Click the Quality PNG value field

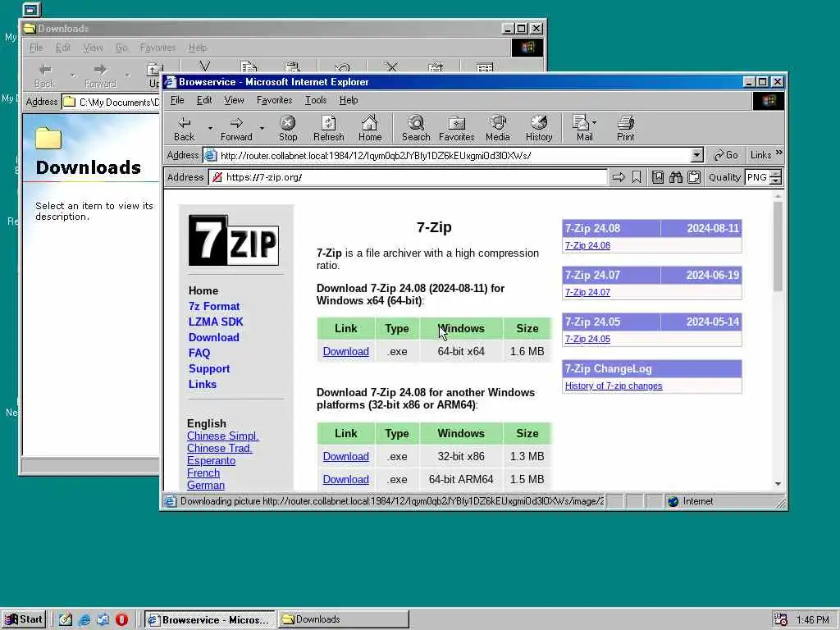tap(757, 177)
